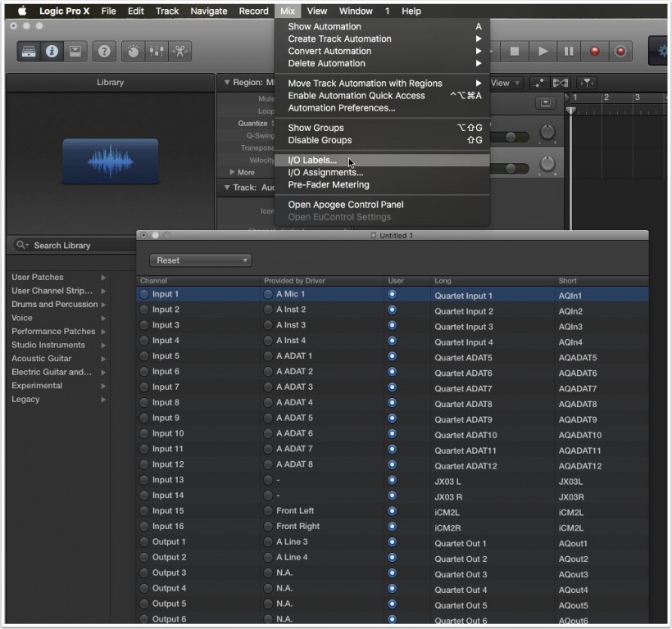Click the automation curve icon in tracks header
The width and height of the screenshot is (672, 629).
click(539, 83)
